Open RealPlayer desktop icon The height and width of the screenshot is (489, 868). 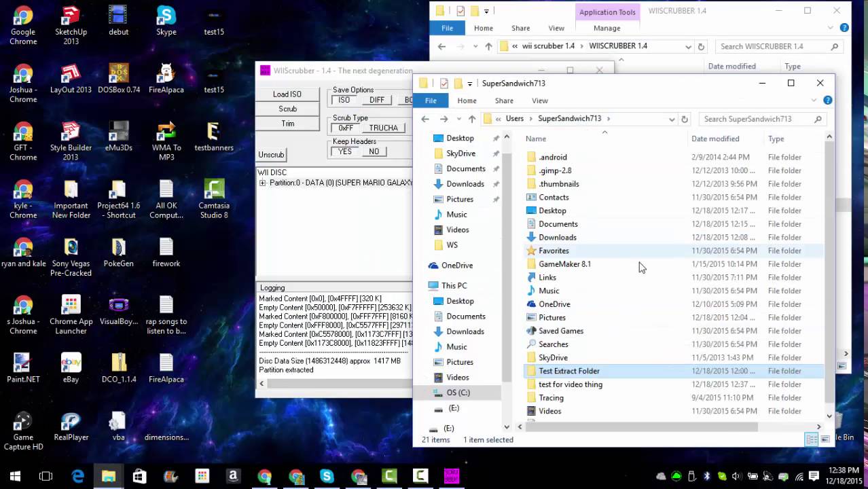71,426
